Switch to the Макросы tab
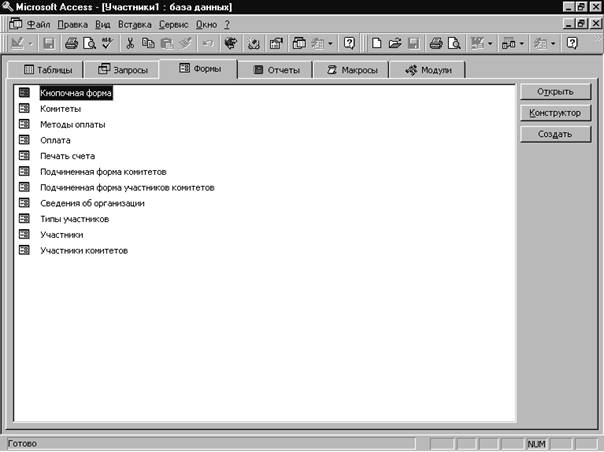Viewport: 604px width, 452px height. (351, 70)
